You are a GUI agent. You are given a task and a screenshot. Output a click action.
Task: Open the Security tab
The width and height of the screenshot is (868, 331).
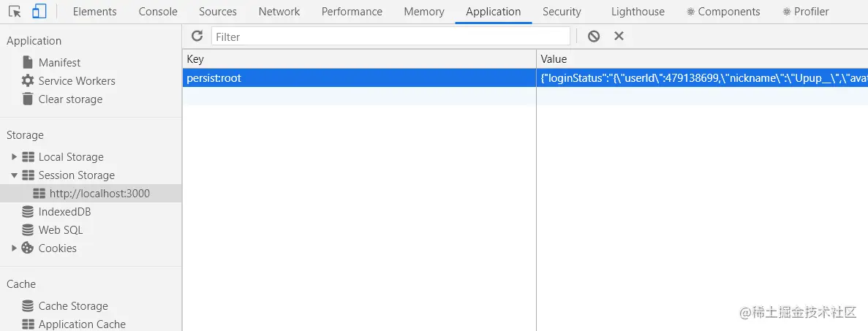(562, 12)
